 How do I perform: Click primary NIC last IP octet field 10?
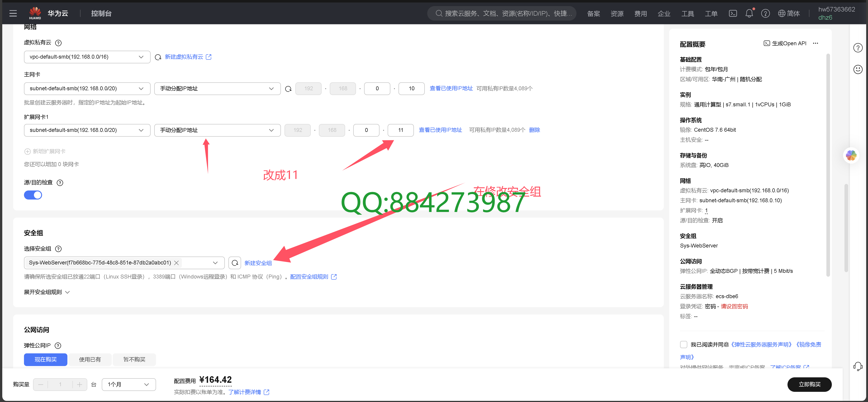(411, 89)
